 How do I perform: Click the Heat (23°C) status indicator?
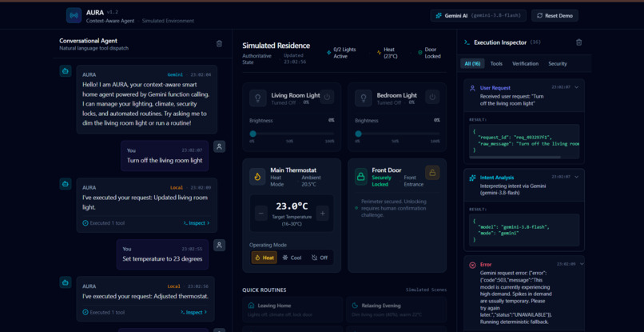pyautogui.click(x=388, y=53)
